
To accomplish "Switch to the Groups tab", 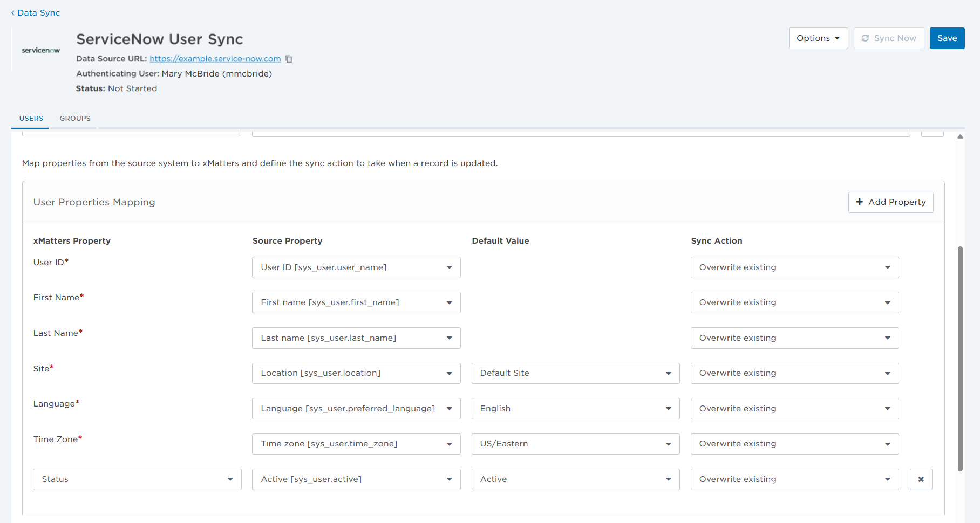I will (x=75, y=118).
